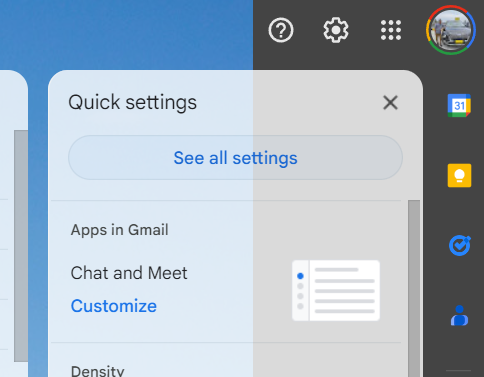Click the Quick settings panel scrollbar
This screenshot has width=484, height=377.
414,288
